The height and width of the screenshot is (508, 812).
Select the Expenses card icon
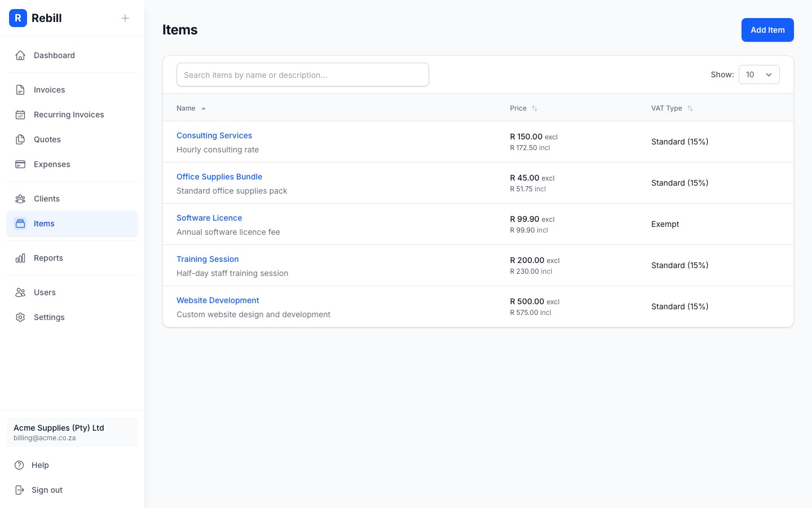coord(20,164)
